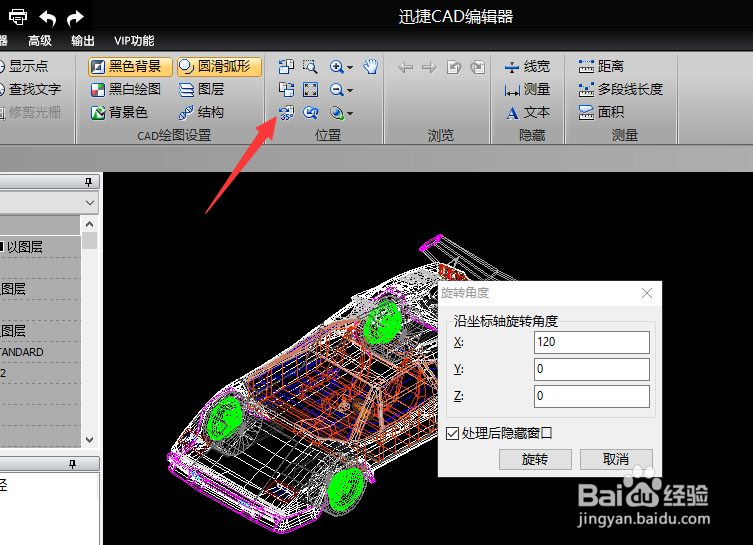The image size is (753, 545).
Task: Click the print icon in title bar
Action: tap(18, 17)
